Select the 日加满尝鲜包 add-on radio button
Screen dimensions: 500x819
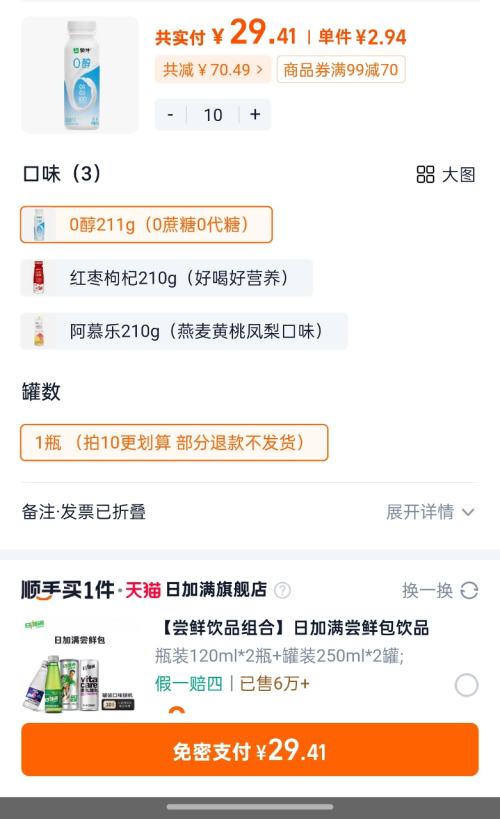[x=467, y=685]
